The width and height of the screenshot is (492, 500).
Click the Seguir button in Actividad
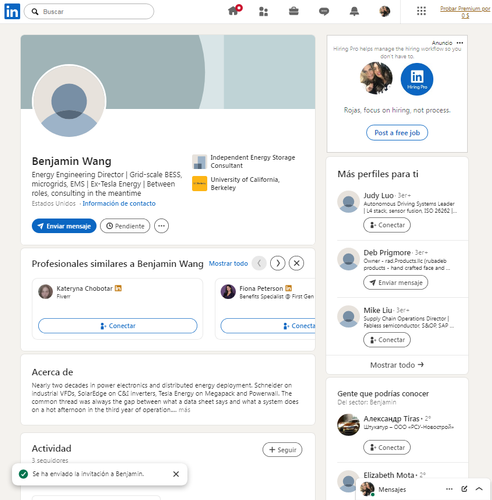(282, 450)
